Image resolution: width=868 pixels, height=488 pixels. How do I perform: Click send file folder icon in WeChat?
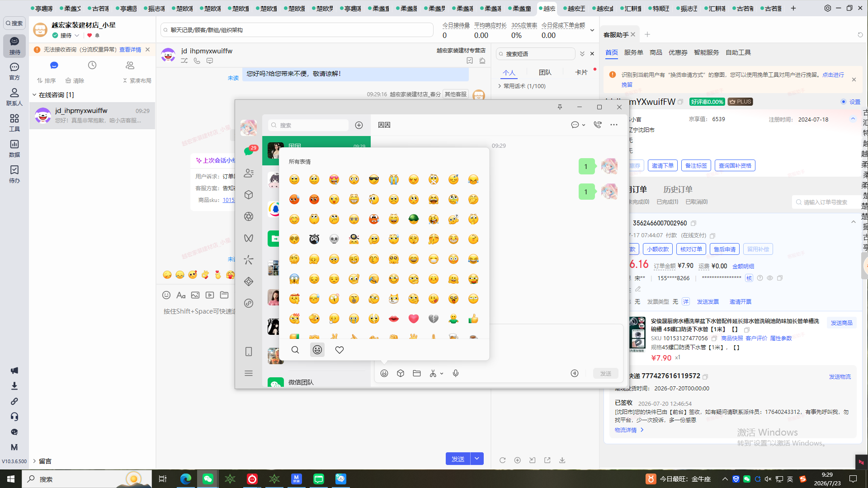point(417,373)
